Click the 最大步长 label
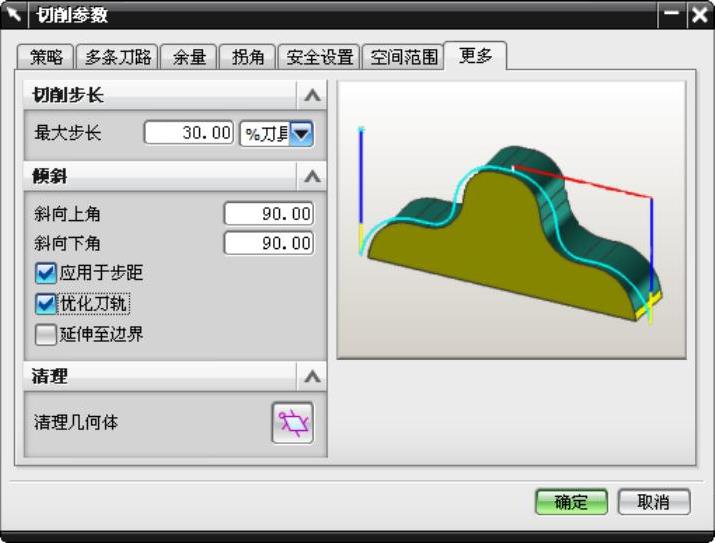The width and height of the screenshot is (715, 543). (67, 133)
